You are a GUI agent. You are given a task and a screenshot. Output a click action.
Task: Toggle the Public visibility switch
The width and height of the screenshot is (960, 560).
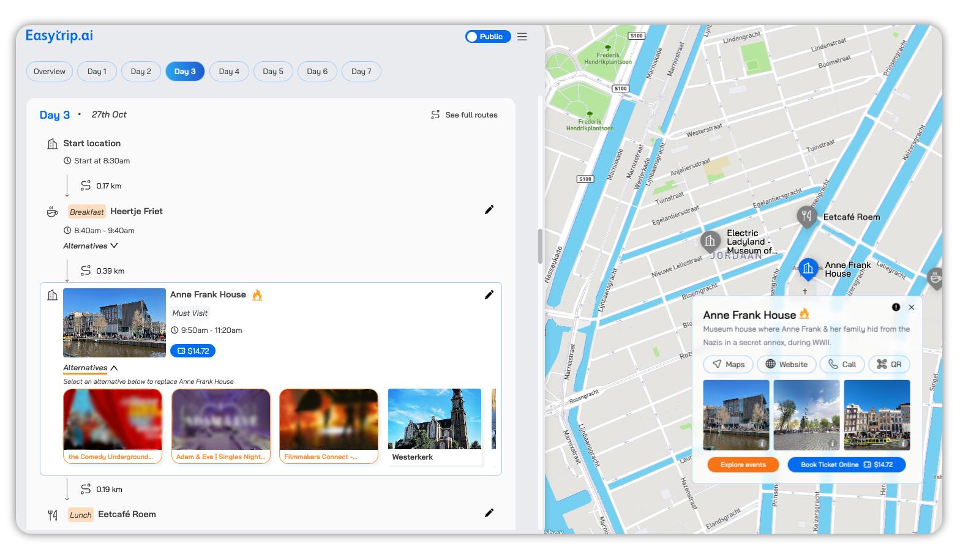point(487,37)
